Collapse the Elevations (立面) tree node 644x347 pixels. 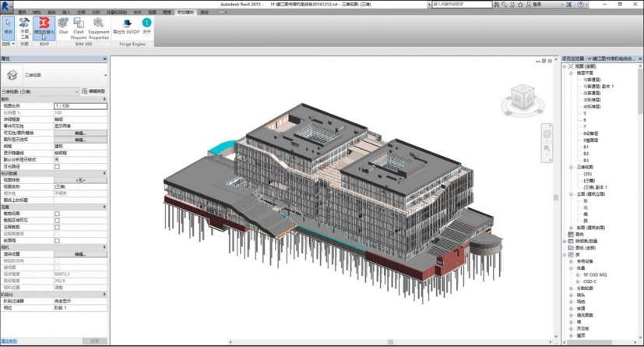tap(571, 194)
